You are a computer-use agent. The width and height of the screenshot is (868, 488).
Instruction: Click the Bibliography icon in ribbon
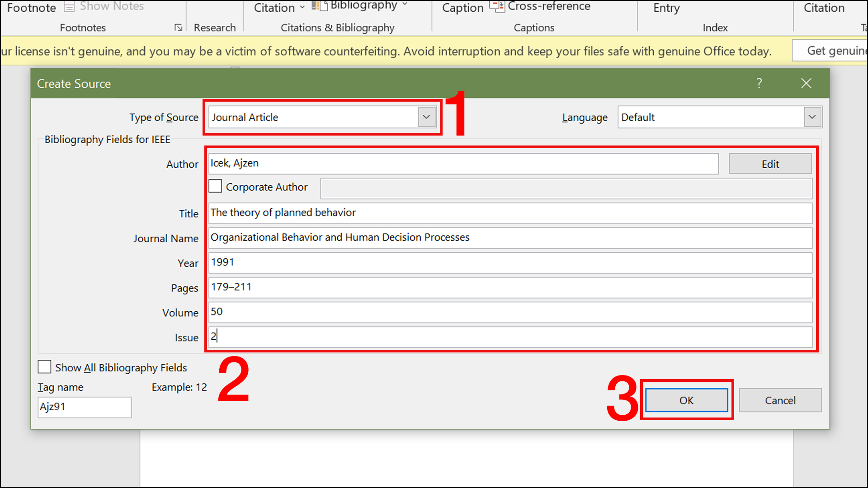point(320,6)
